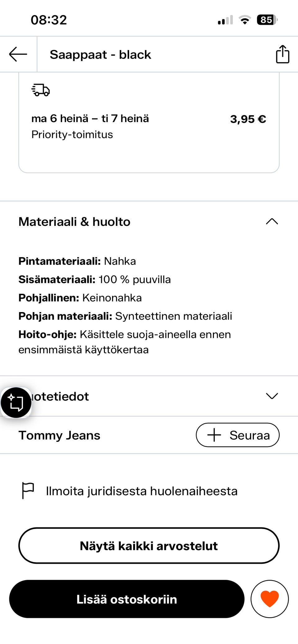The image size is (298, 644).
Task: Tap the 3,95 € delivery price
Action: point(248,119)
